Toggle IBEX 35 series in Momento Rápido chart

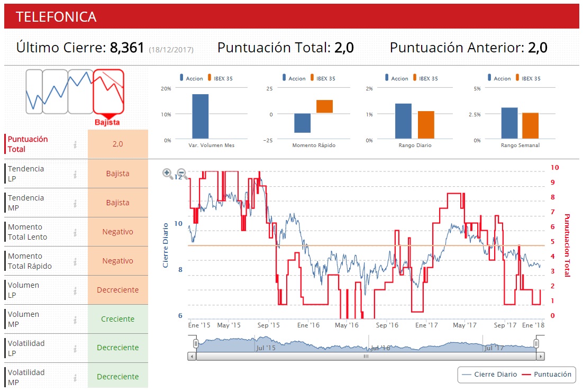pyautogui.click(x=323, y=78)
